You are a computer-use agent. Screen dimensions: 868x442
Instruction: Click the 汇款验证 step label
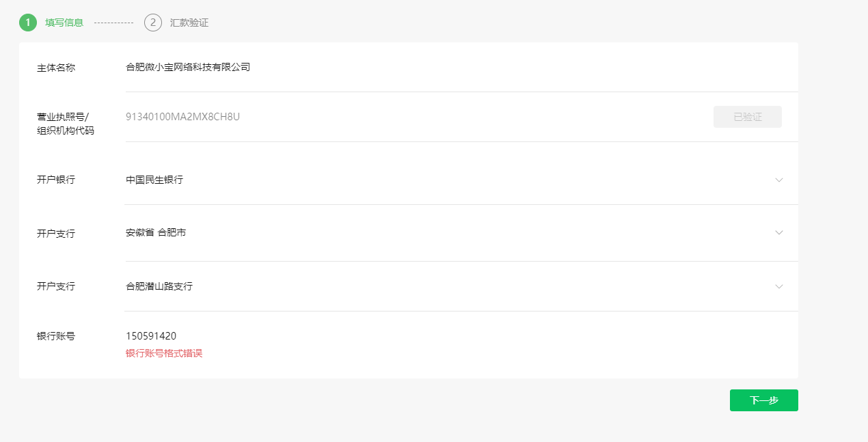tap(189, 23)
